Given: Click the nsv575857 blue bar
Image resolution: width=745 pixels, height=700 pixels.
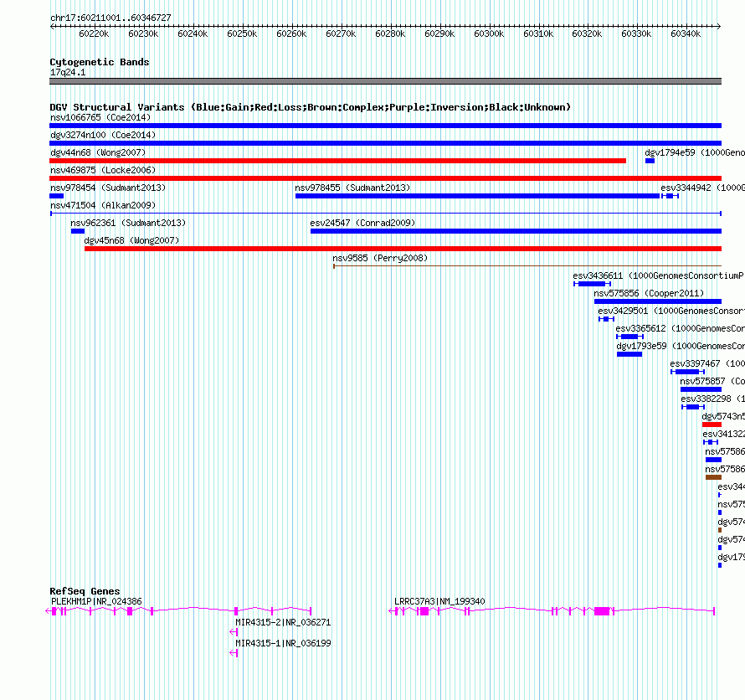Looking at the screenshot, I should [x=701, y=389].
